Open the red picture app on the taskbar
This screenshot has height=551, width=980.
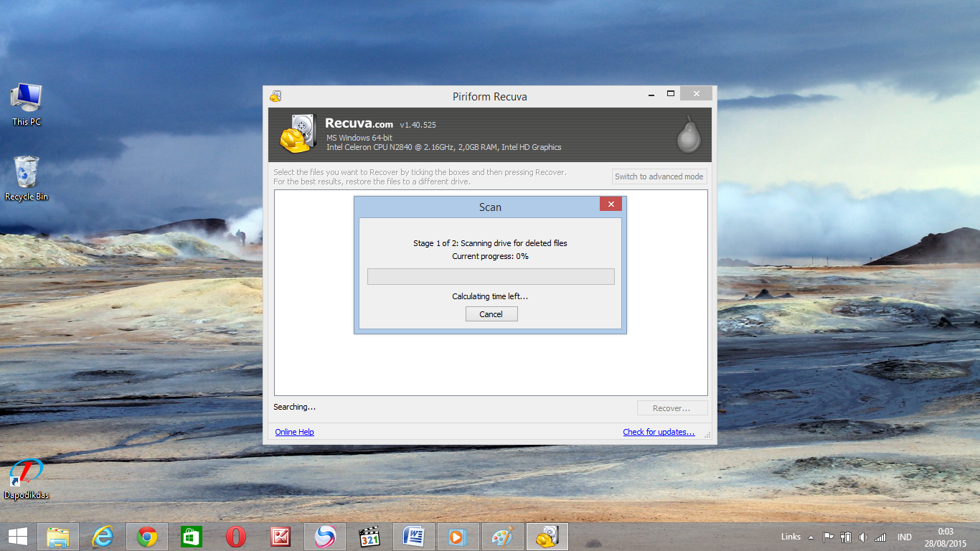coord(281,537)
